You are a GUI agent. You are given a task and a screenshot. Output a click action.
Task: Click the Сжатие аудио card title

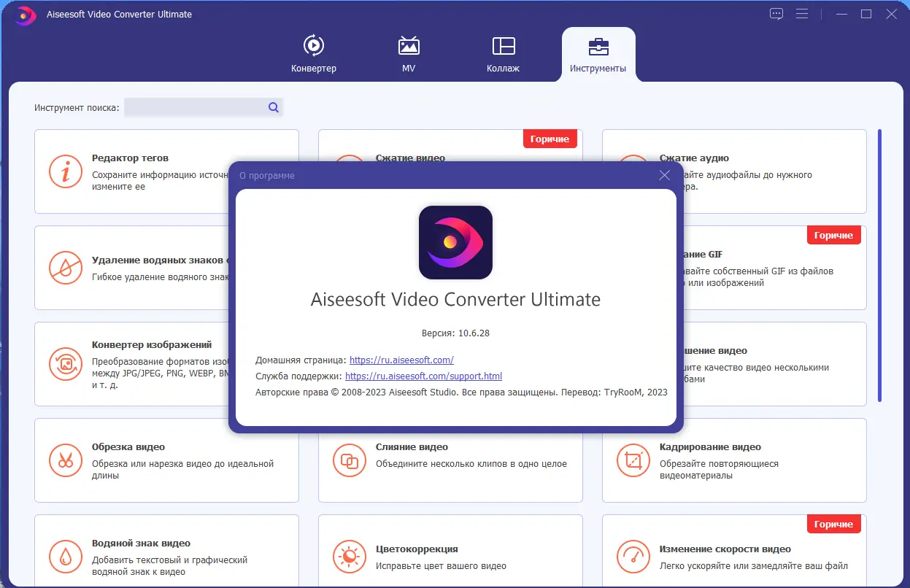click(x=694, y=158)
